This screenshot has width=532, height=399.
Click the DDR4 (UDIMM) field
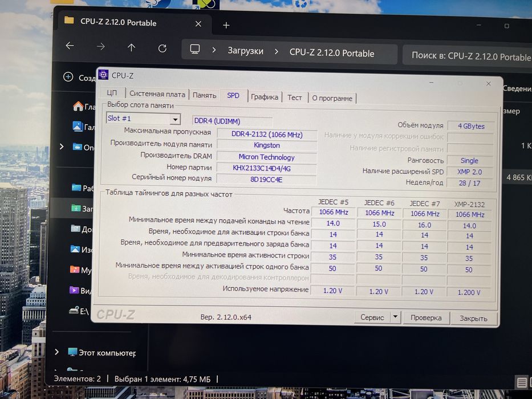[233, 121]
